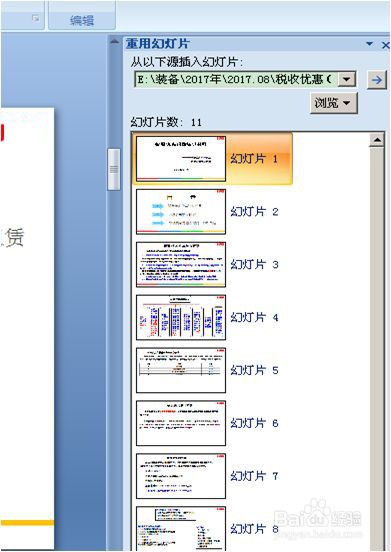Select the thumbnail of 幻灯片 1

pyautogui.click(x=181, y=159)
